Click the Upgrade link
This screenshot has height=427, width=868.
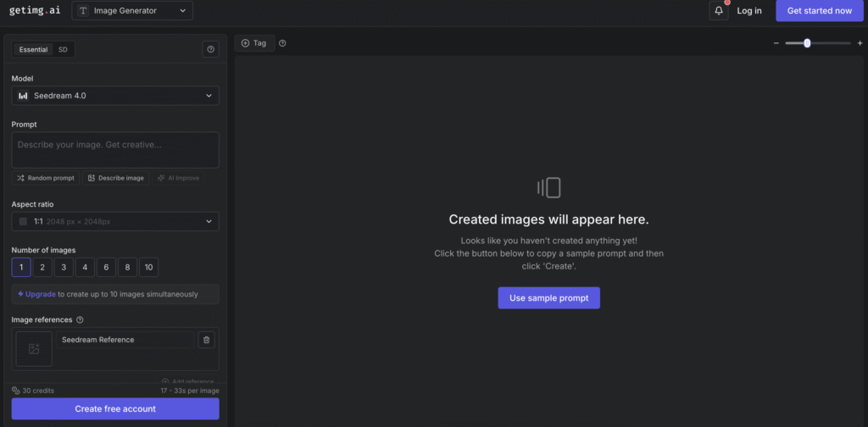[x=40, y=294]
